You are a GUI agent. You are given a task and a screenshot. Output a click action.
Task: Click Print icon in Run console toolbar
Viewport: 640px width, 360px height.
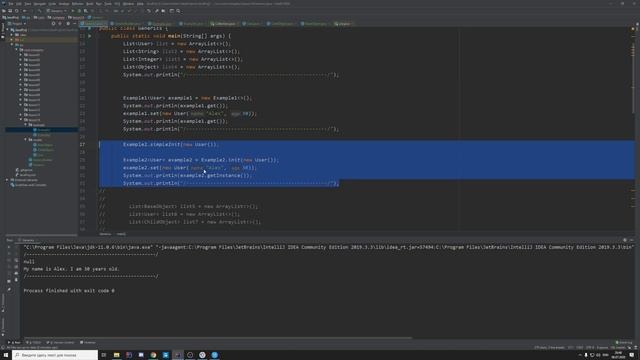point(16,273)
